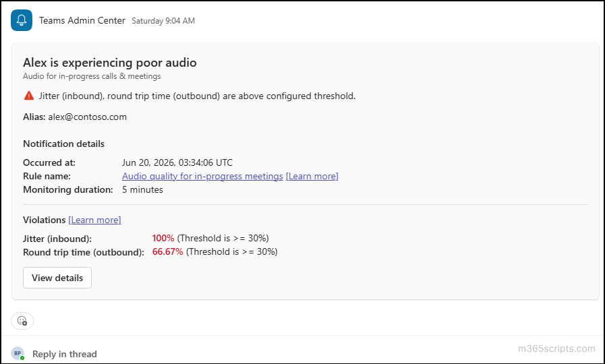Image resolution: width=605 pixels, height=364 pixels.
Task: Click Jun 20, 2026, 03:34:06 UTC value
Action: [x=177, y=162]
